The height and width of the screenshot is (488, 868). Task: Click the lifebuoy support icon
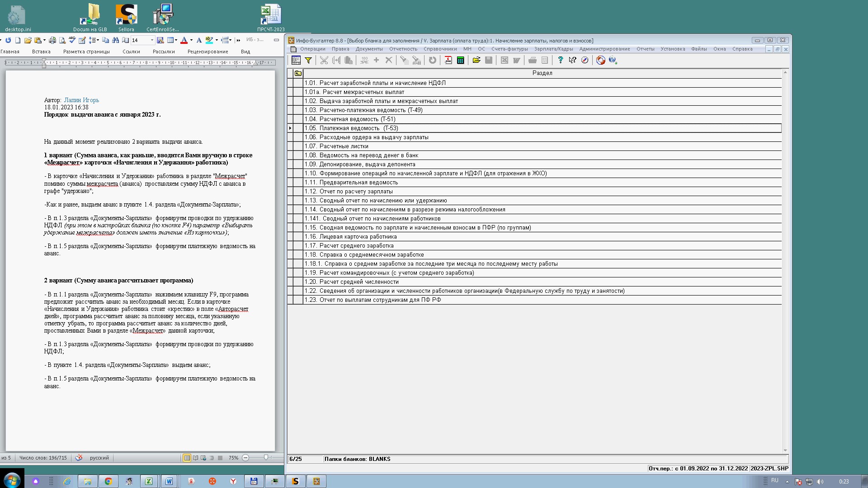600,60
